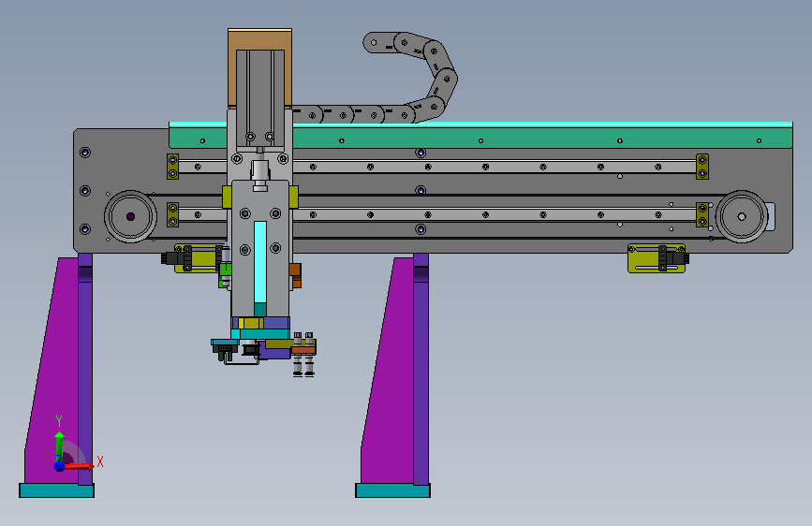Click the cyan vertical slot on carriage
The image size is (812, 526).
[x=260, y=262]
